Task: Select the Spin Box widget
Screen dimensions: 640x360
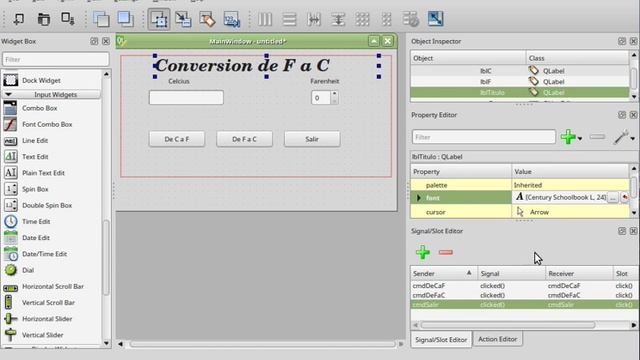Action: point(35,189)
